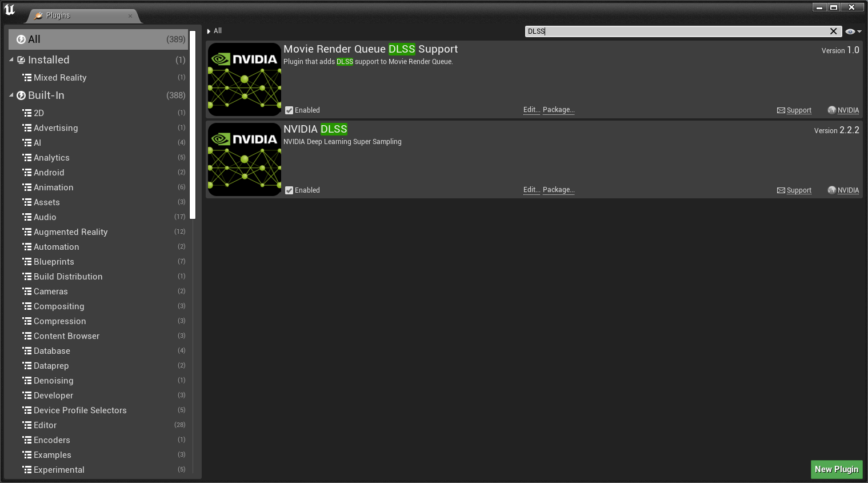Click the globe icon for NVIDIA DLSS vendor
868x483 pixels.
click(832, 190)
